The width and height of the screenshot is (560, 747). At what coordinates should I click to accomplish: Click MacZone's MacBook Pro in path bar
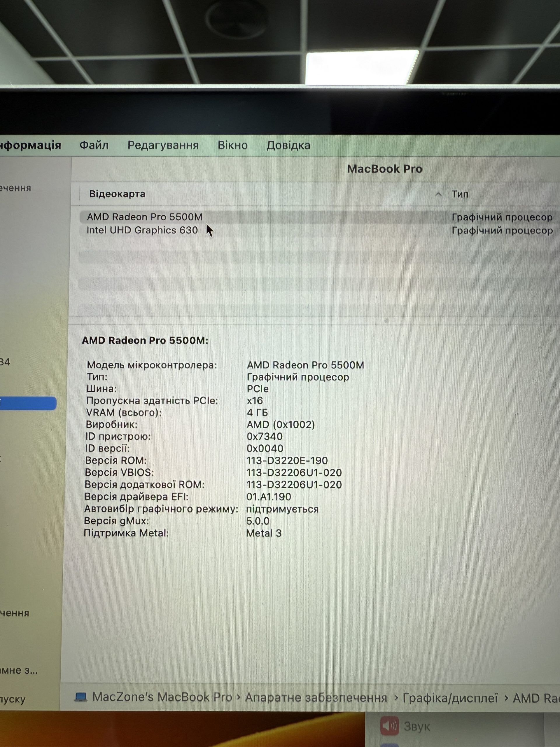tap(162, 697)
